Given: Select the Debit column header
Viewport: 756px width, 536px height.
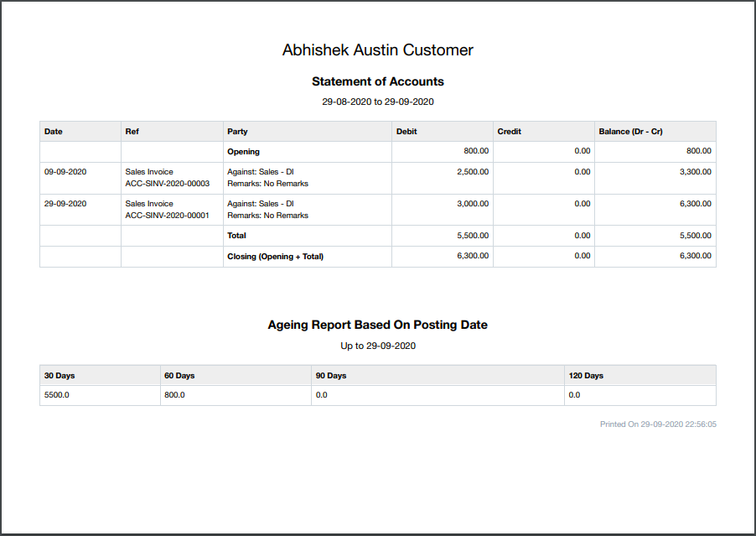Looking at the screenshot, I should coord(406,132).
